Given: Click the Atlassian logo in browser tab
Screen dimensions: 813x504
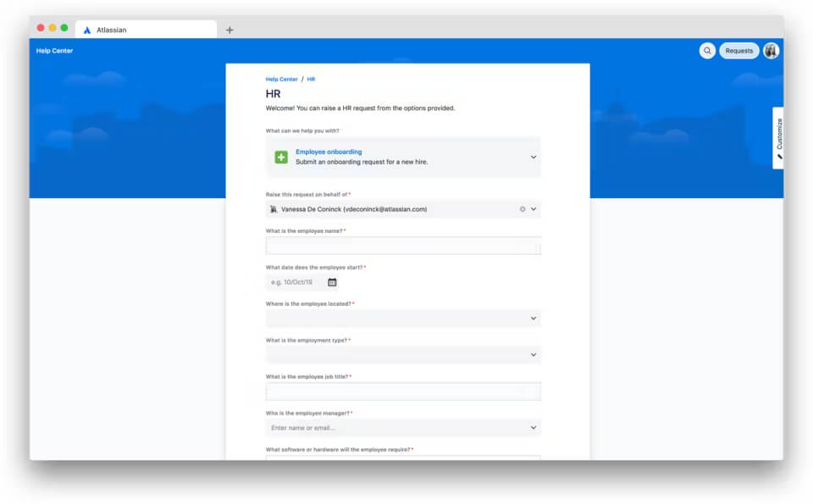Looking at the screenshot, I should point(87,30).
